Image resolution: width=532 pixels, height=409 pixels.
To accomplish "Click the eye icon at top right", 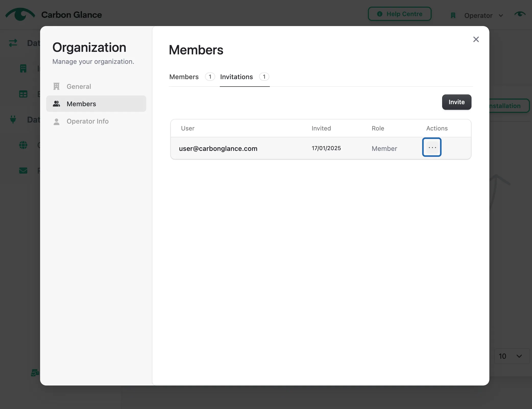I will (x=520, y=14).
